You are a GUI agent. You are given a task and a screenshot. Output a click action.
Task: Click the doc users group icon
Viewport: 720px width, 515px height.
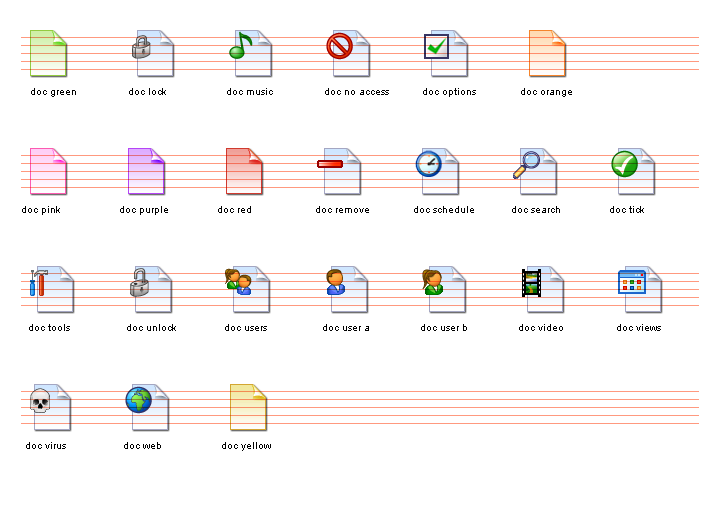click(x=238, y=283)
